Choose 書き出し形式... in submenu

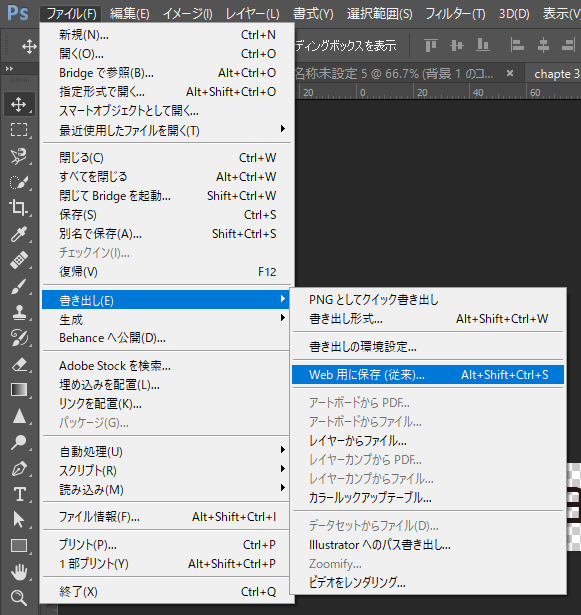click(x=428, y=318)
